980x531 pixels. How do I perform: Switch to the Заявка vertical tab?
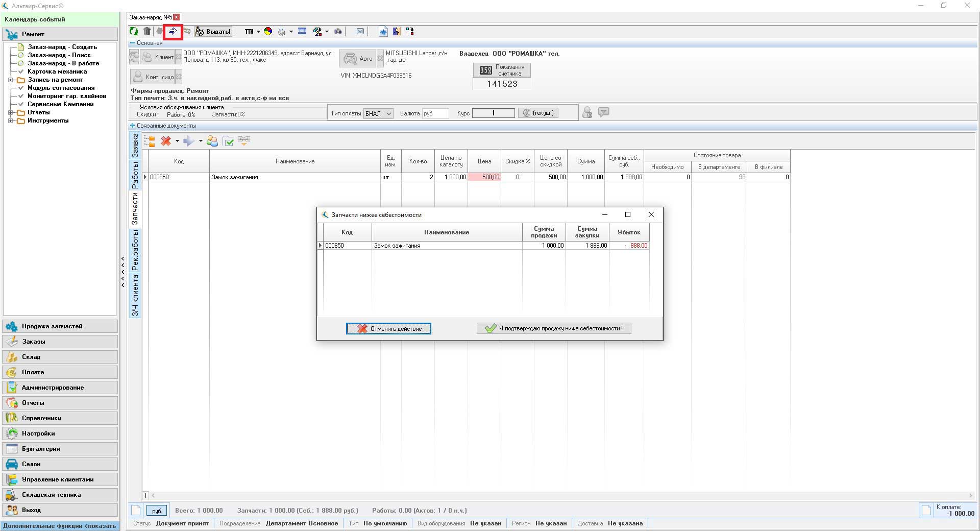pyautogui.click(x=135, y=145)
